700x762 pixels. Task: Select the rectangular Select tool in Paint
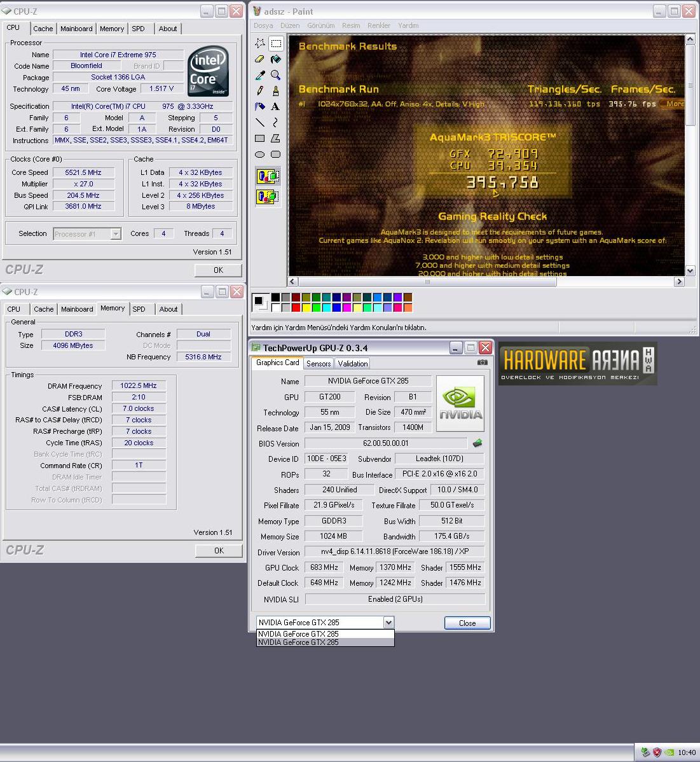pos(276,43)
